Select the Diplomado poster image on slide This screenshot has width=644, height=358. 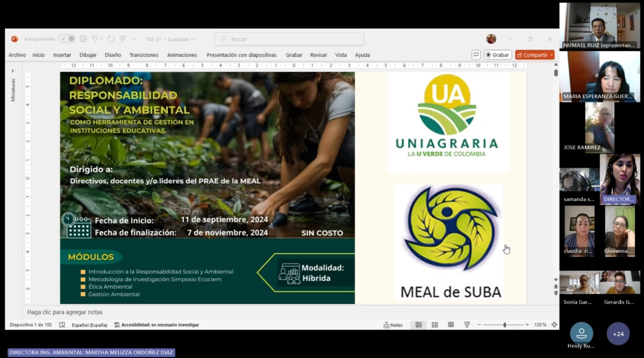tap(207, 188)
